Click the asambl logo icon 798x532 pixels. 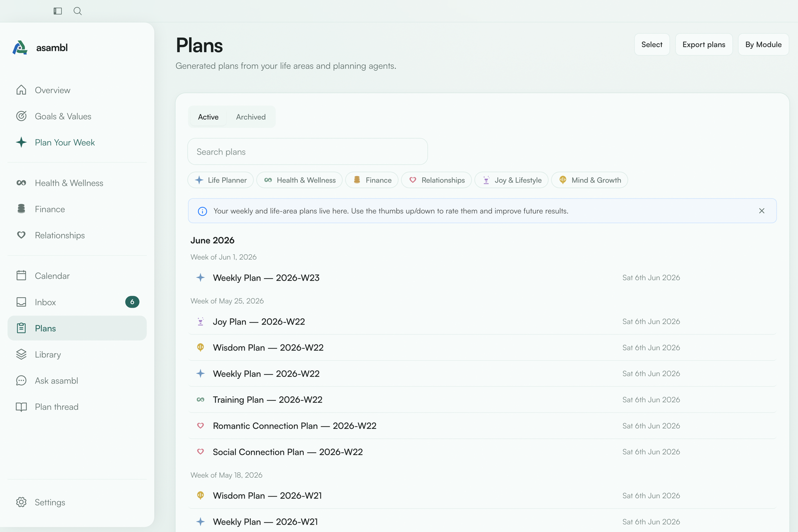click(x=20, y=48)
